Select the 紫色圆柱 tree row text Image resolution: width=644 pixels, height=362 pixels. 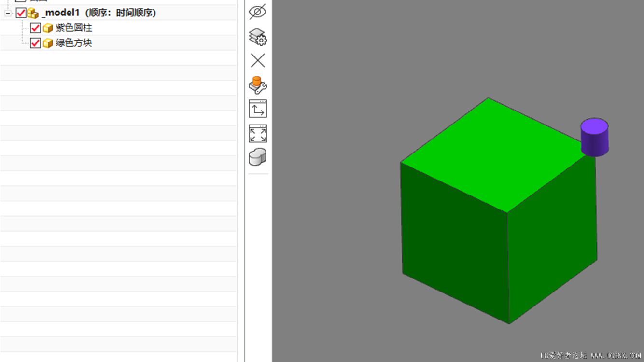[74, 28]
